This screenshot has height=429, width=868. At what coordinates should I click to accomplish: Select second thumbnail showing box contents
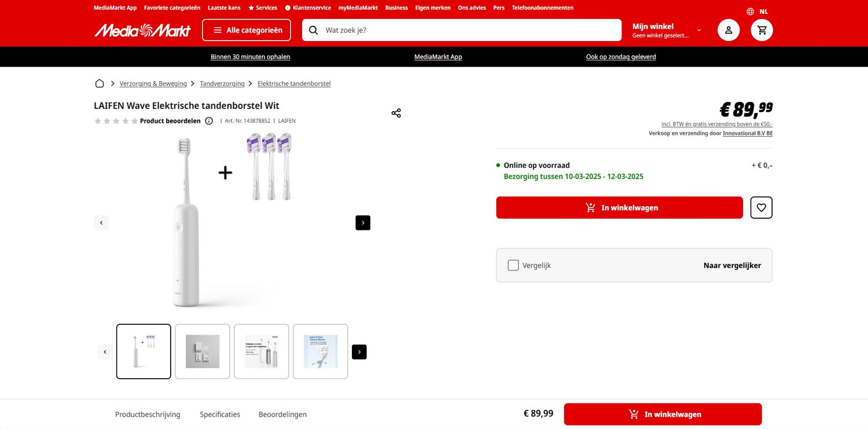(203, 351)
